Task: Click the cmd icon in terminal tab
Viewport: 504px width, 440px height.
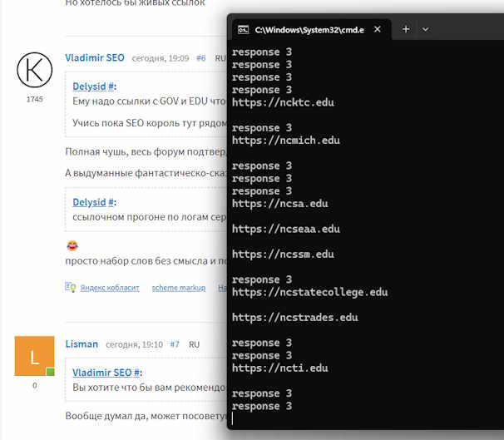Action: point(243,29)
